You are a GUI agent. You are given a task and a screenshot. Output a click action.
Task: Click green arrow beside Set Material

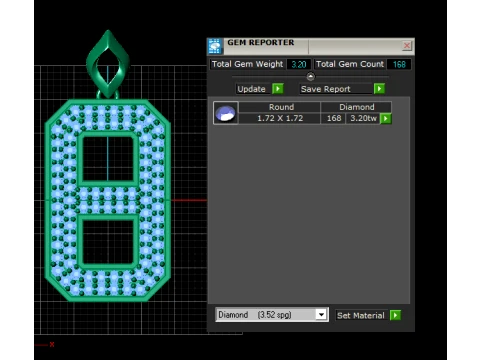tap(395, 315)
